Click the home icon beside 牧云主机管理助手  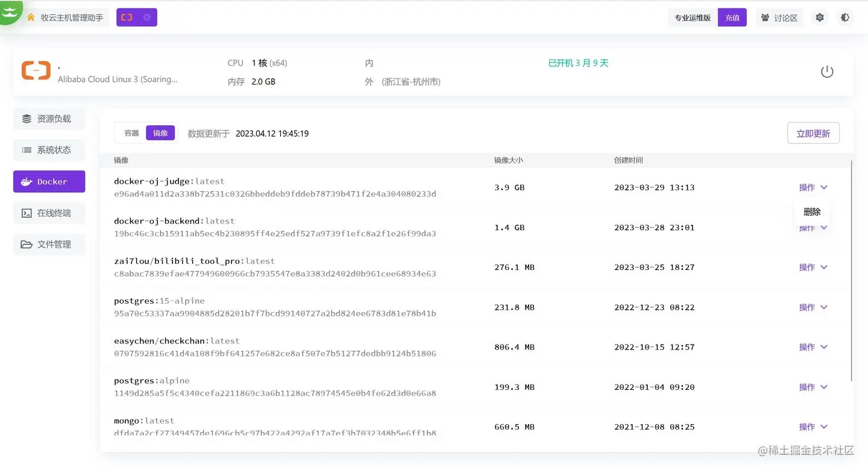click(31, 17)
